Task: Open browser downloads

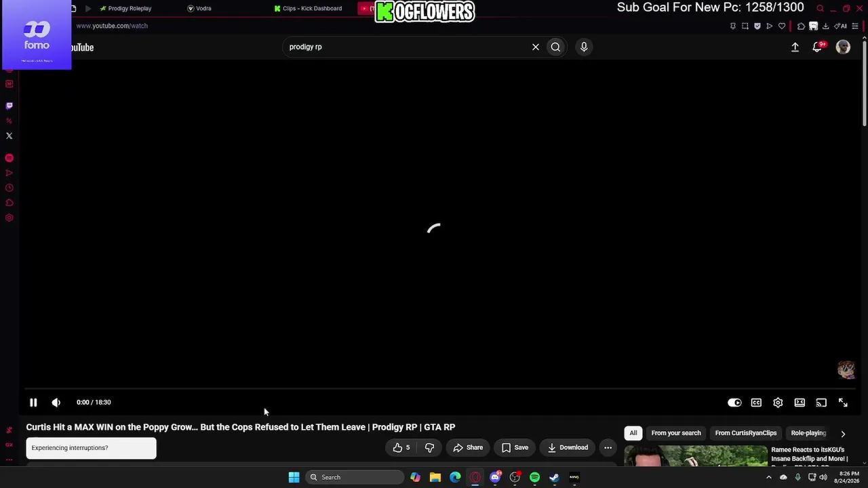Action: [825, 26]
